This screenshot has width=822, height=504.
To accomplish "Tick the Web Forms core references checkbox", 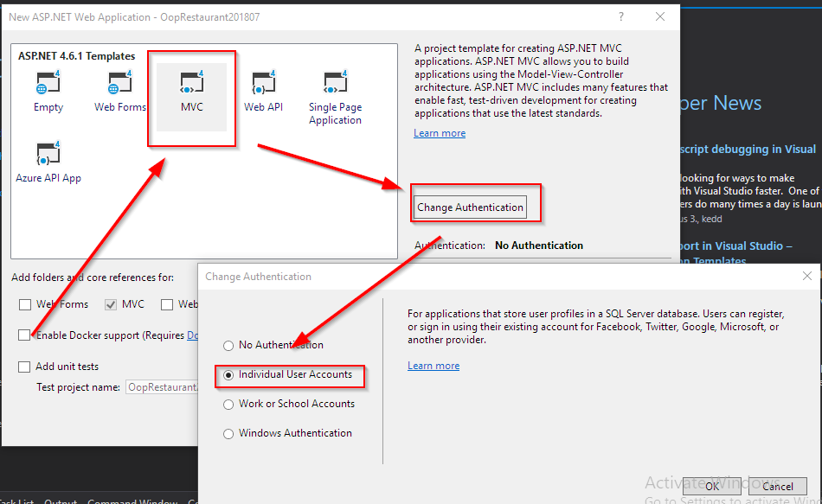I will 24,304.
